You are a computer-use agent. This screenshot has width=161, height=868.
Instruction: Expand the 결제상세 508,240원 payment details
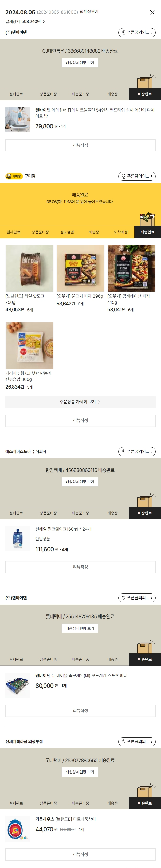(x=25, y=22)
